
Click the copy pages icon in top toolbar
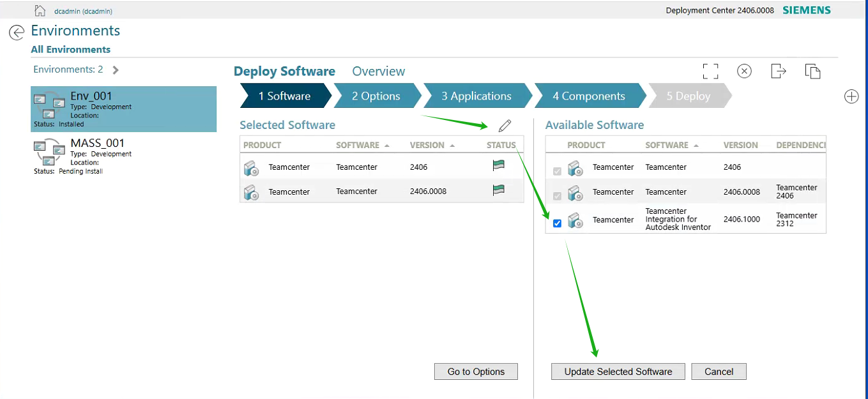[x=812, y=71]
